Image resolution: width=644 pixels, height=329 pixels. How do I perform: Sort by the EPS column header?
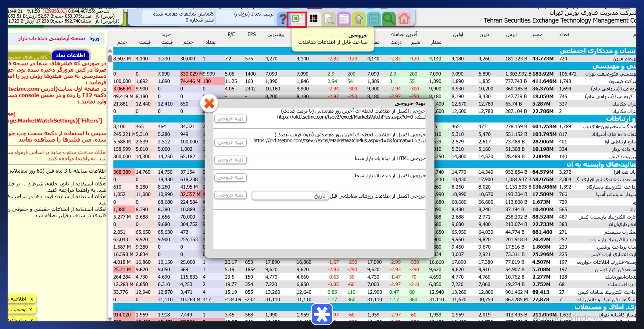coord(252,34)
